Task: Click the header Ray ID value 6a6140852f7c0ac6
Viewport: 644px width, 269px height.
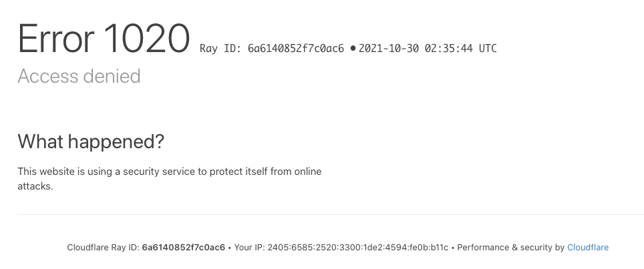Action: 296,48
